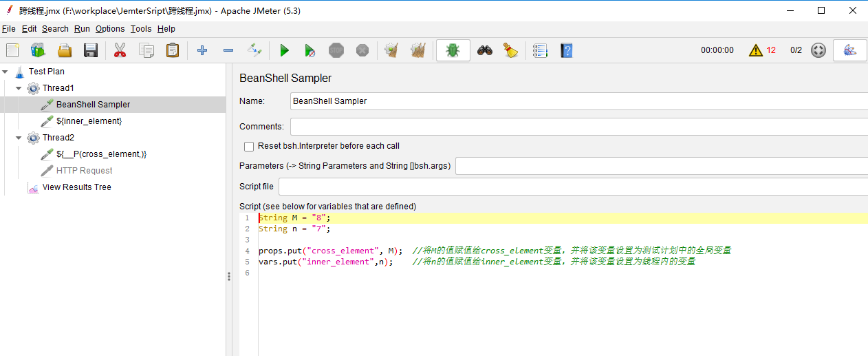Open the Function Helper list icon
Viewport: 868px width, 356px height.
click(x=540, y=50)
